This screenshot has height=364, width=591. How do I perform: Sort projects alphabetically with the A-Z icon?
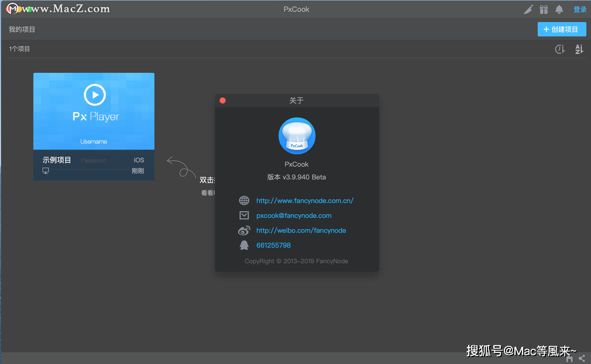(579, 49)
